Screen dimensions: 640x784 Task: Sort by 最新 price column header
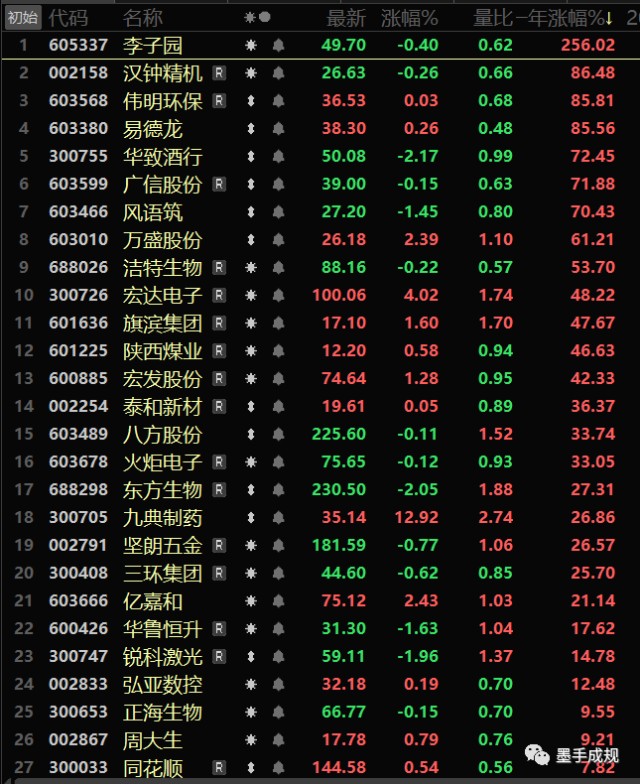pos(346,18)
